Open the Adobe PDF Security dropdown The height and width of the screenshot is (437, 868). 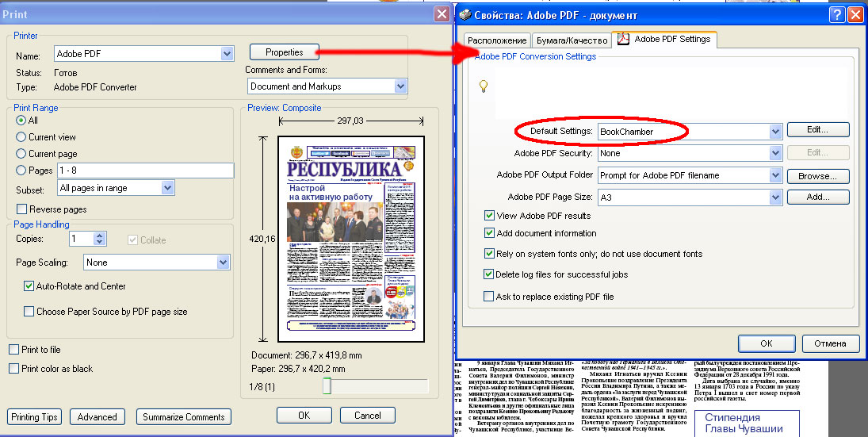[775, 153]
